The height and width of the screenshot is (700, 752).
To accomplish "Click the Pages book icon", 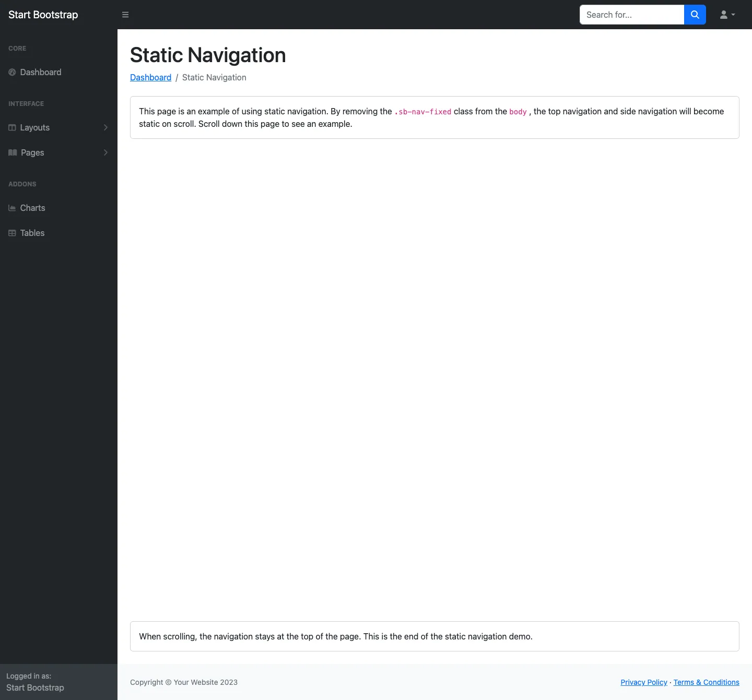I will pos(13,153).
